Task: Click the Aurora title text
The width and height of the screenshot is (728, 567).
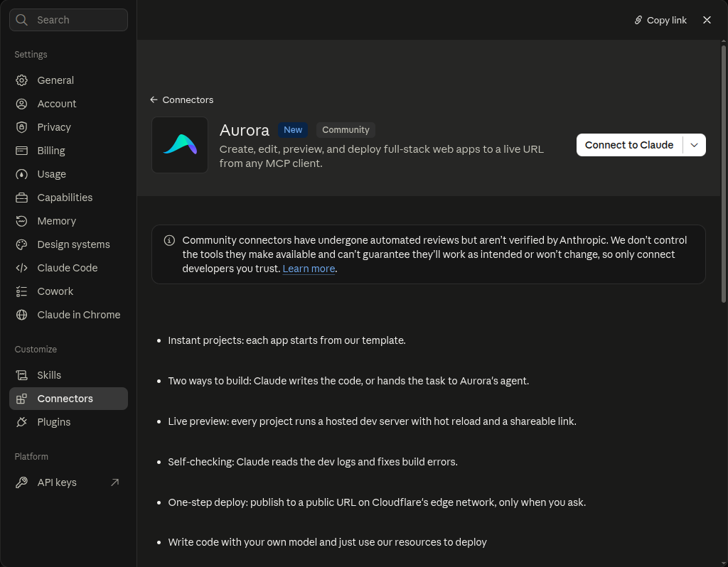Action: click(x=245, y=131)
